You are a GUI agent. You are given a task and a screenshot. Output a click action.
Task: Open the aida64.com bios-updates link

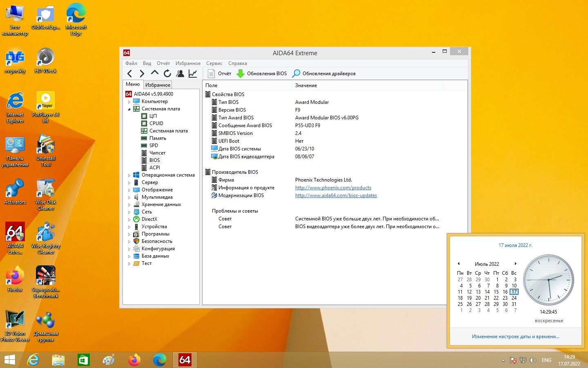pos(336,195)
